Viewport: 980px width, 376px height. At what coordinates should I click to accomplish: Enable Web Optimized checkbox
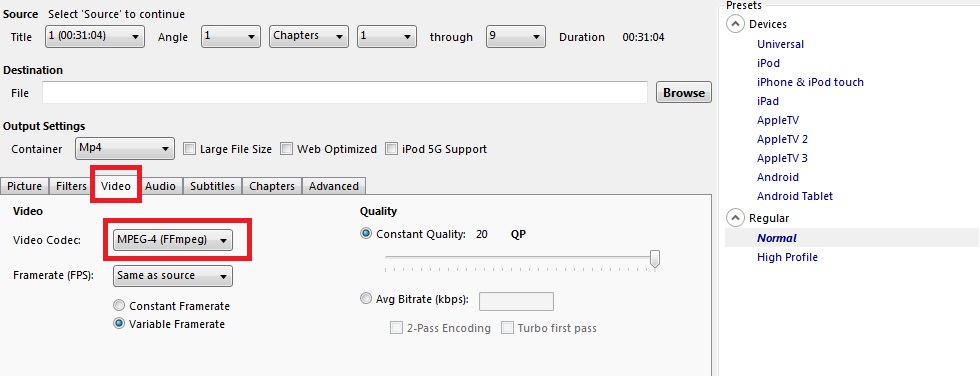pyautogui.click(x=286, y=149)
